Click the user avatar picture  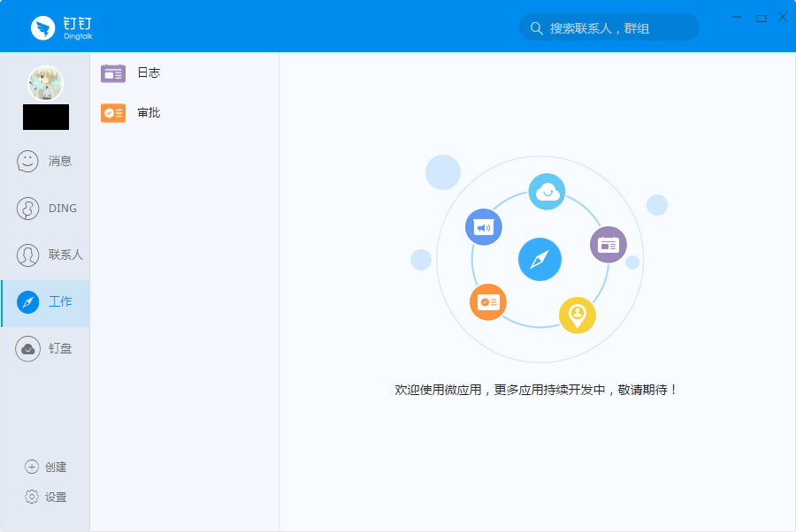pyautogui.click(x=46, y=83)
